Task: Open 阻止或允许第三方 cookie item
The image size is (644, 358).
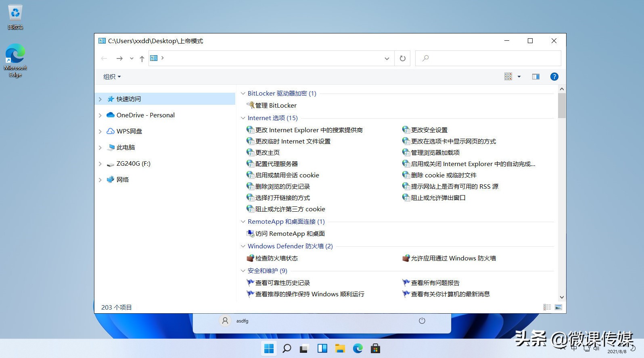Action: click(286, 209)
